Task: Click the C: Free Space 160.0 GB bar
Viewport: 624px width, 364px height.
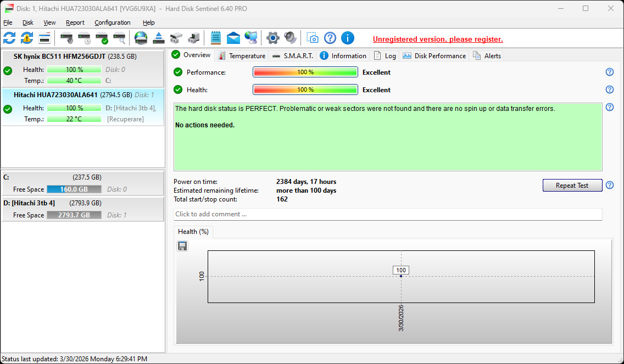Action: [x=74, y=189]
